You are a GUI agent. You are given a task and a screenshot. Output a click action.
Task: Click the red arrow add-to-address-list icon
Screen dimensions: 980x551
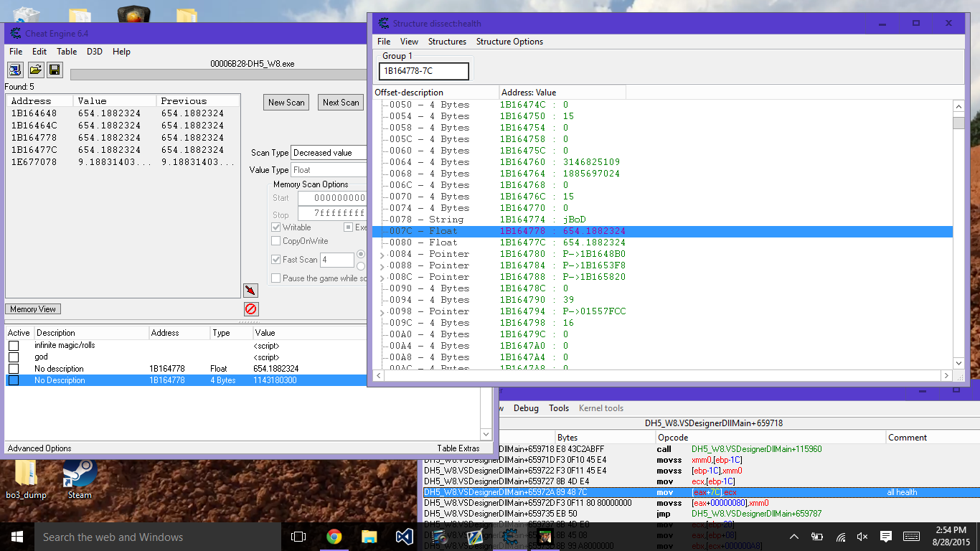[x=250, y=290]
